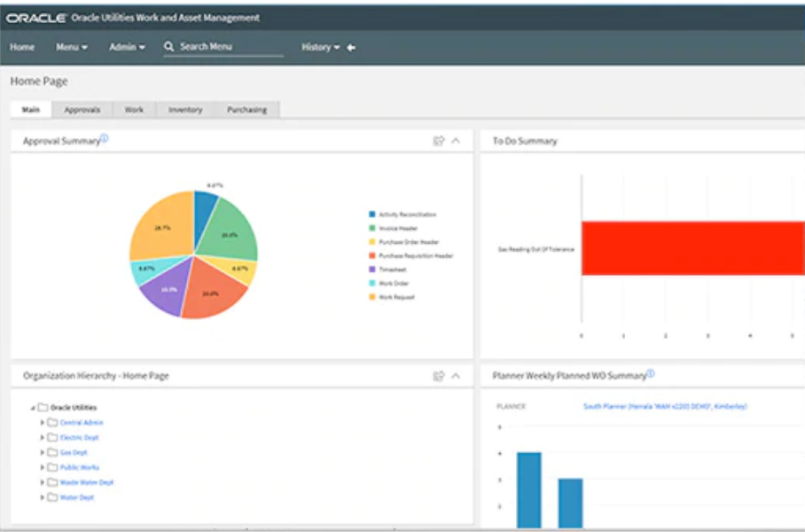
Task: Open the Admin dropdown
Action: coord(127,47)
